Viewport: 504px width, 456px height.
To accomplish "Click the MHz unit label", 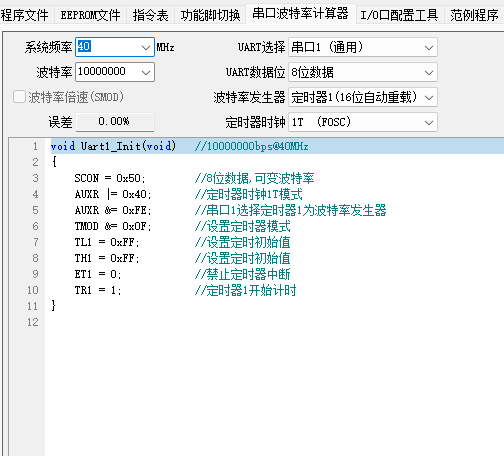I will pos(165,47).
